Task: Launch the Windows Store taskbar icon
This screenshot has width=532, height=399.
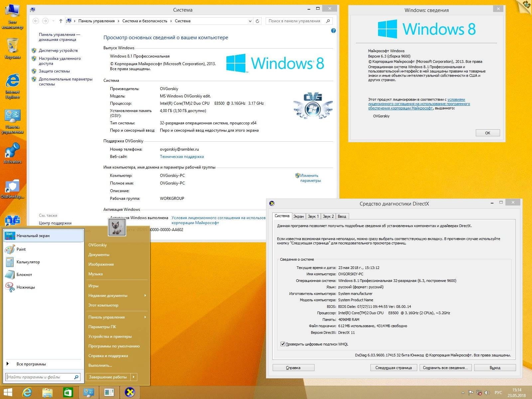Action: tap(67, 392)
